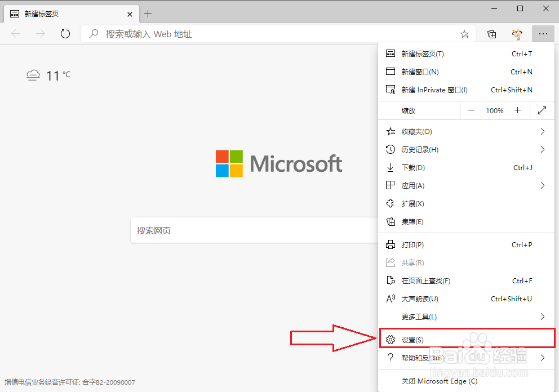Start 大声朗读(U) read aloud
559x392 pixels.
point(466,299)
